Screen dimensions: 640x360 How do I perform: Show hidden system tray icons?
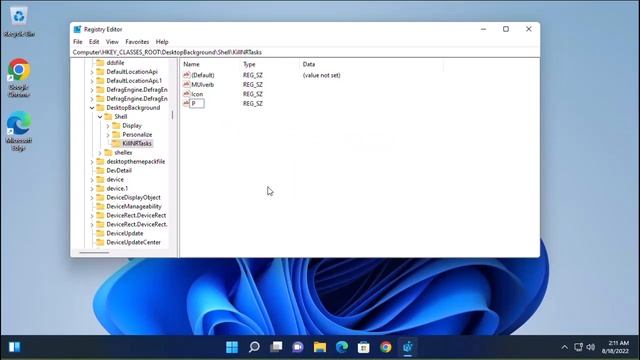pyautogui.click(x=564, y=347)
